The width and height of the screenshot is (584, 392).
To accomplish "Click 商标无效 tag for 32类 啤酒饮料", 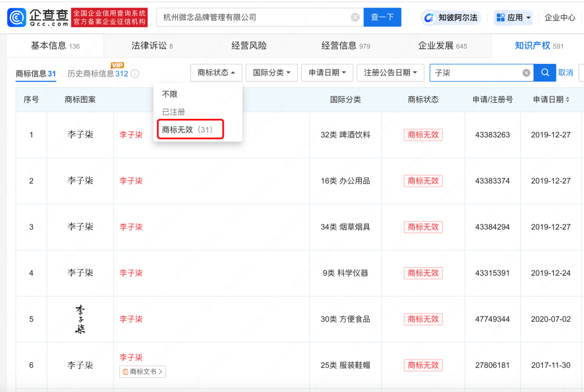I will point(423,135).
